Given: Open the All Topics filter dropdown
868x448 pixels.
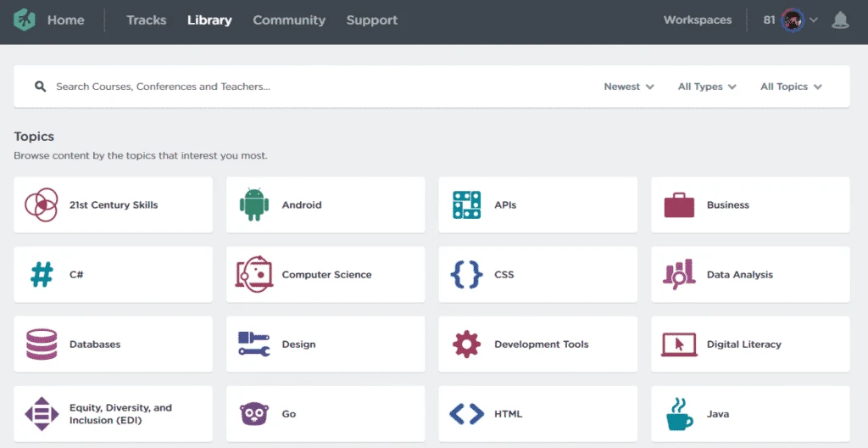Looking at the screenshot, I should [x=791, y=87].
